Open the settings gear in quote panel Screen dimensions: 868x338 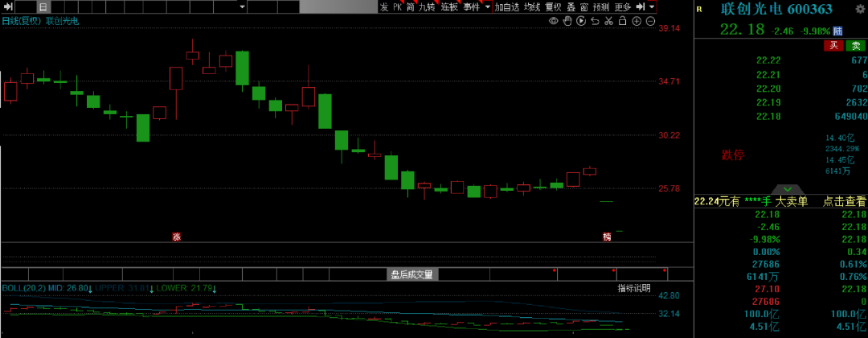[x=858, y=10]
